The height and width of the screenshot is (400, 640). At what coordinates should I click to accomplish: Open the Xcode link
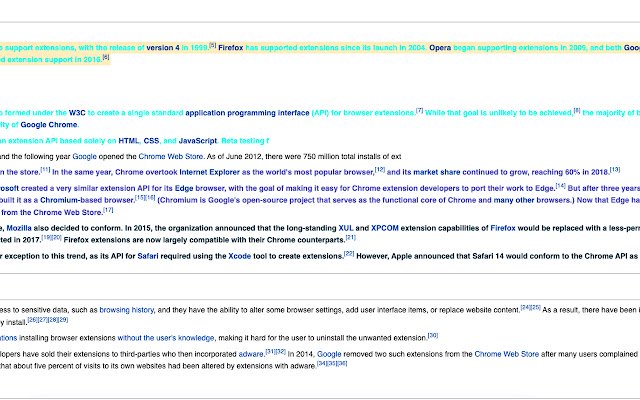click(x=240, y=256)
